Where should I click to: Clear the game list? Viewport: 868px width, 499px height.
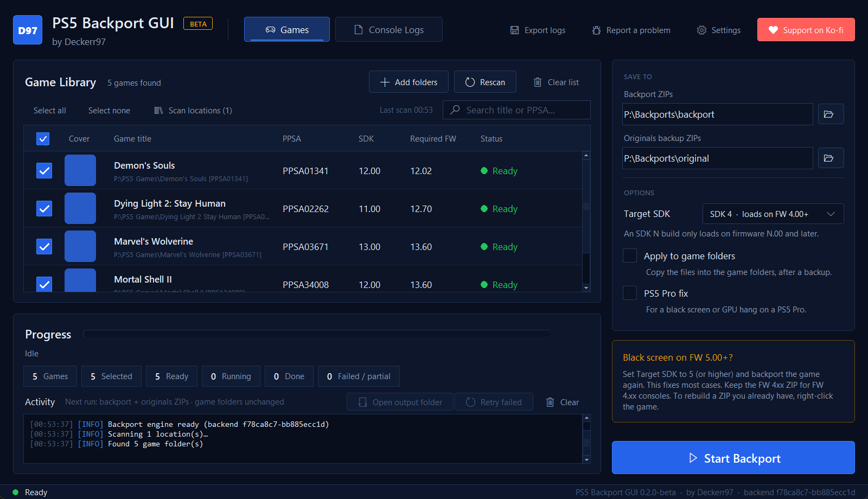coord(556,82)
